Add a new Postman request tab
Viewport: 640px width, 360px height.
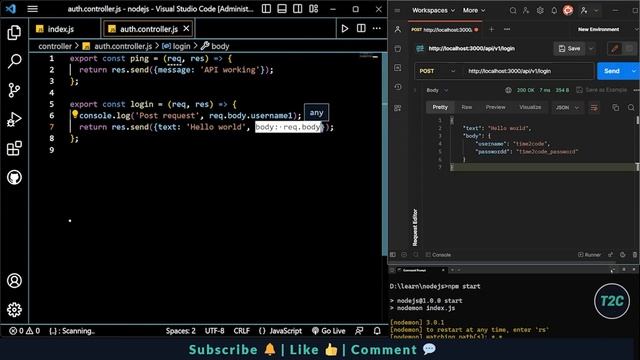[491, 29]
